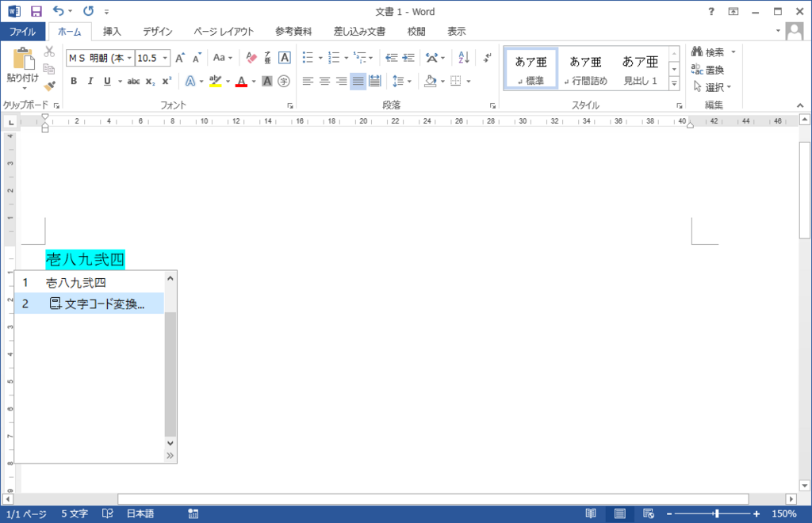Open the borders dropdown arrow

pos(469,81)
